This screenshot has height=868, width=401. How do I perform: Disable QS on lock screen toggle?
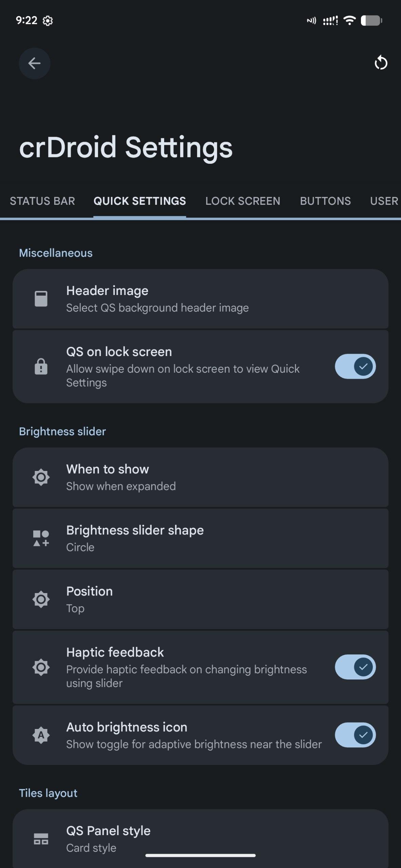pos(355,367)
